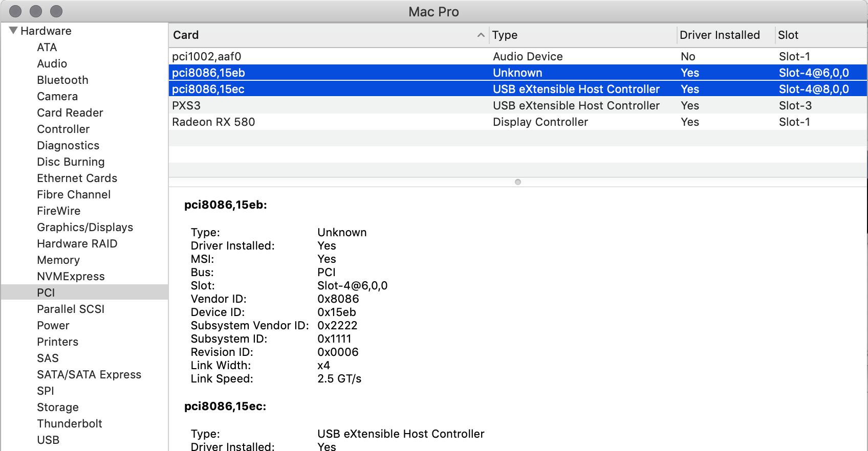Open Card Reader section

tap(70, 113)
